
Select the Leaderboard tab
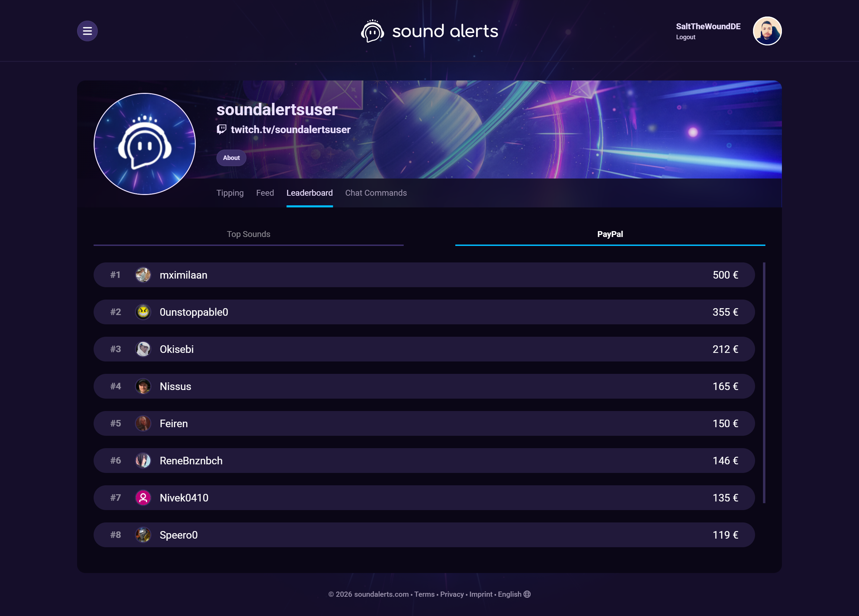point(309,193)
